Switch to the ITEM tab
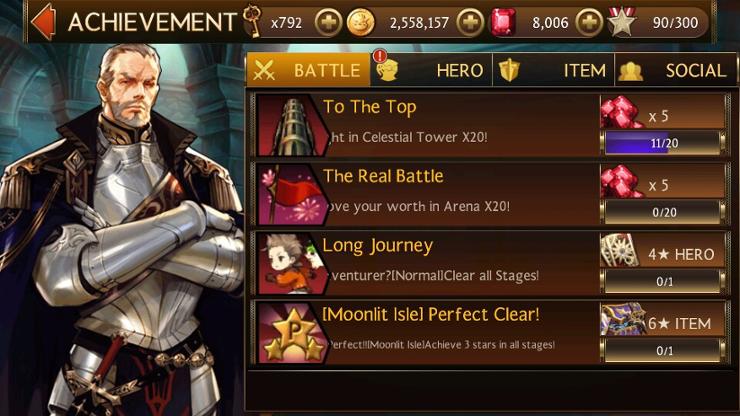This screenshot has height=416, width=740. 553,70
